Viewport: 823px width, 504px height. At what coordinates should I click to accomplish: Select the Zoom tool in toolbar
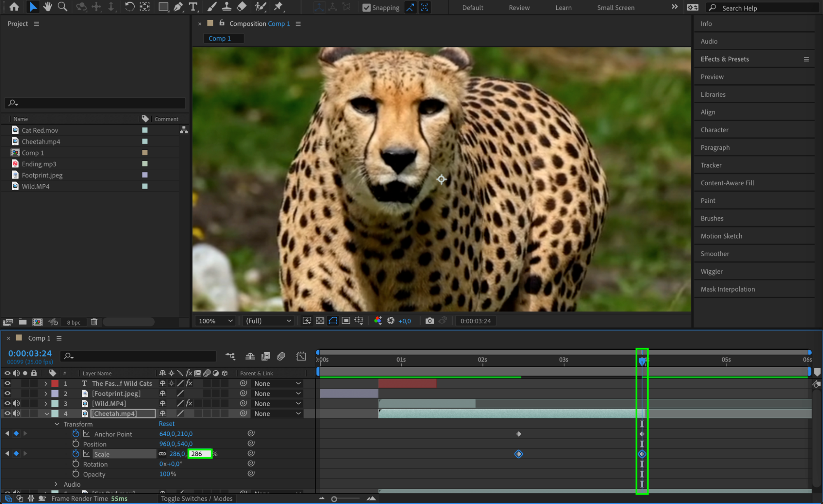(x=63, y=7)
